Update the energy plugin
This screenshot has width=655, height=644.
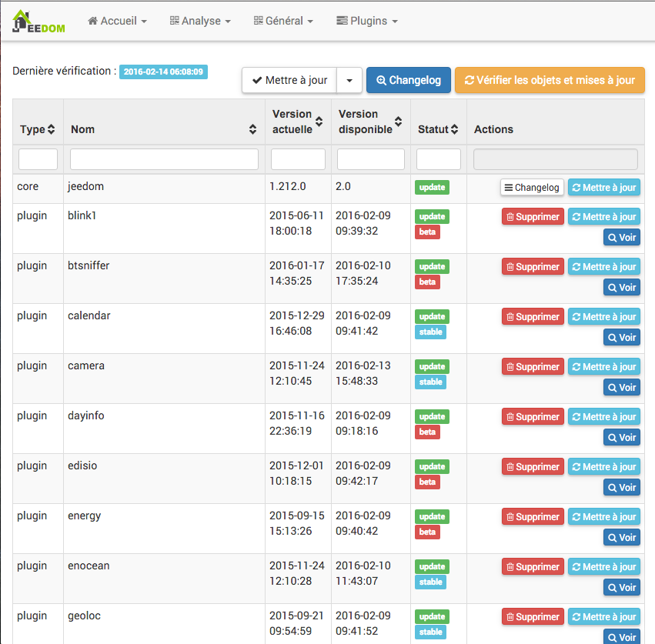[604, 516]
